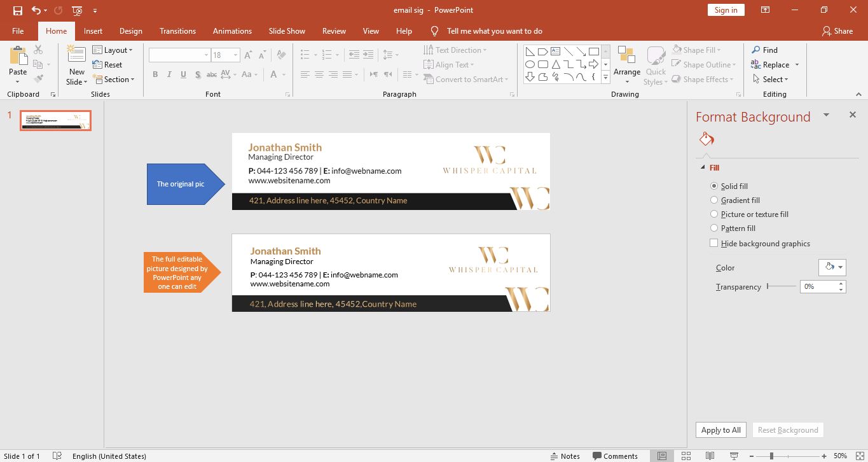The image size is (868, 462).
Task: Open the Arrange options
Action: pyautogui.click(x=626, y=64)
